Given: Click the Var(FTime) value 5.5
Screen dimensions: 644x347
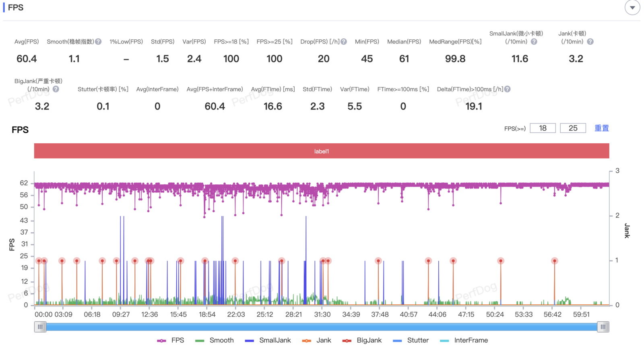Looking at the screenshot, I should (355, 106).
